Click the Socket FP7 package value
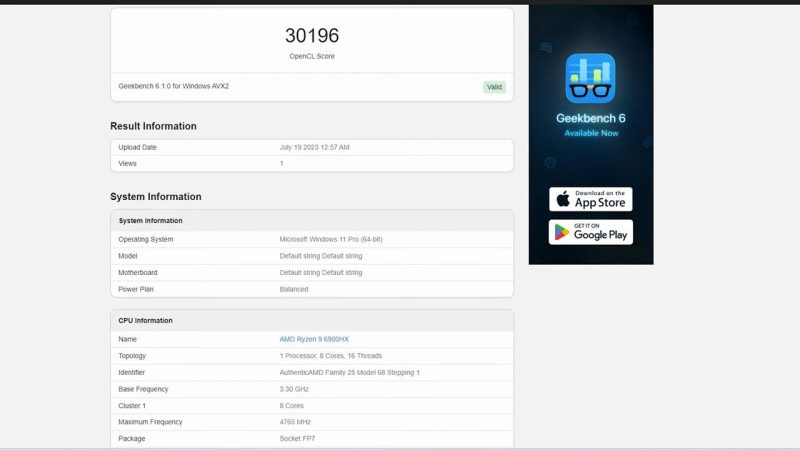 (298, 438)
